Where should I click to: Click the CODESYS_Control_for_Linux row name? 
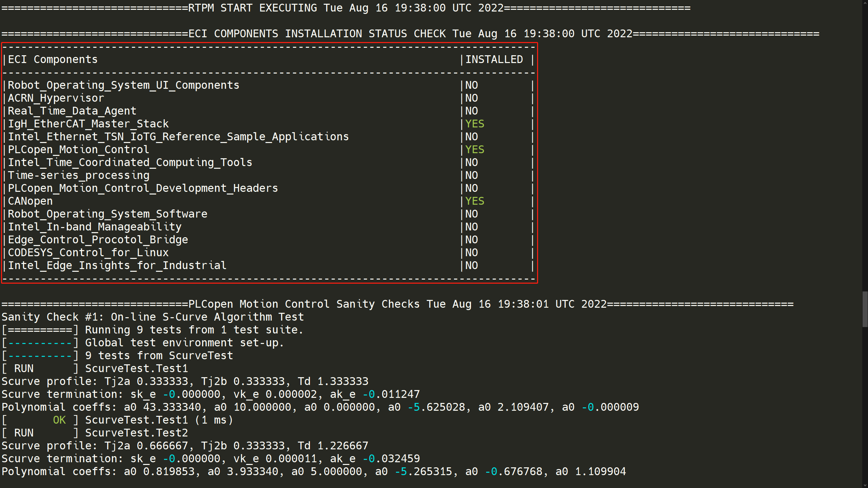pyautogui.click(x=88, y=253)
